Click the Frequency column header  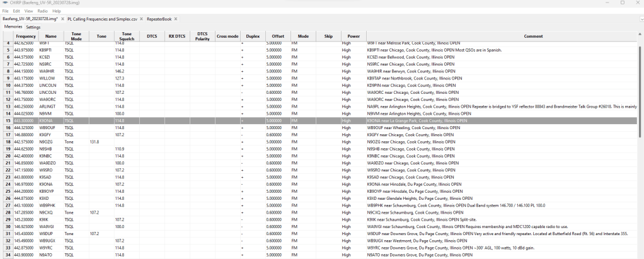click(26, 37)
